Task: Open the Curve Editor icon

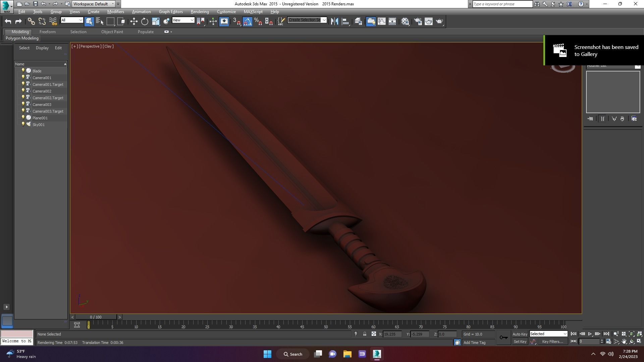Action: [382, 21]
